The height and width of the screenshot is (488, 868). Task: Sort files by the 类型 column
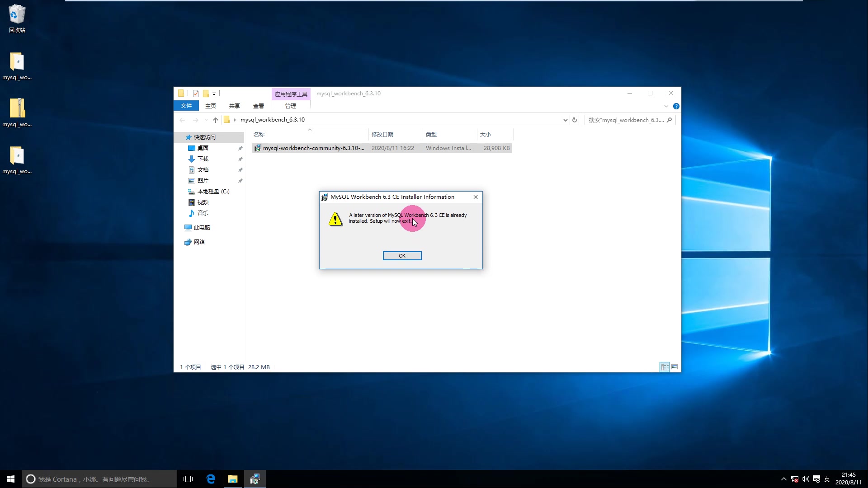(450, 134)
